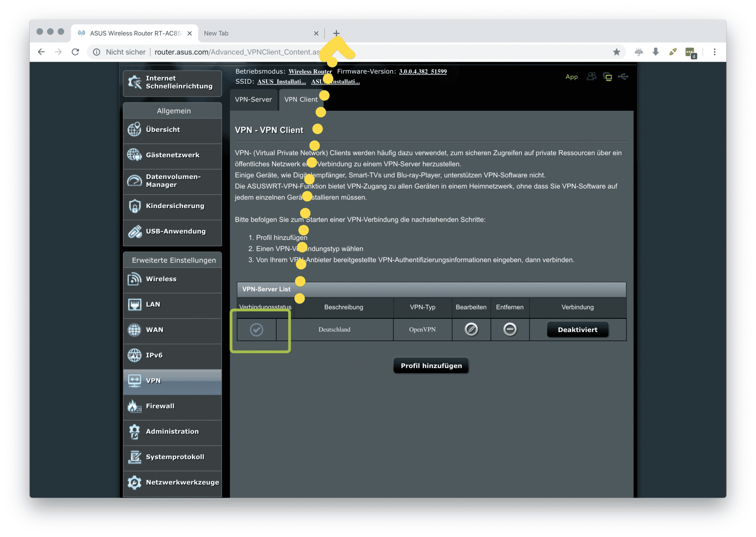Open Chrome three-dot menu
The width and height of the screenshot is (756, 537).
pyautogui.click(x=714, y=52)
